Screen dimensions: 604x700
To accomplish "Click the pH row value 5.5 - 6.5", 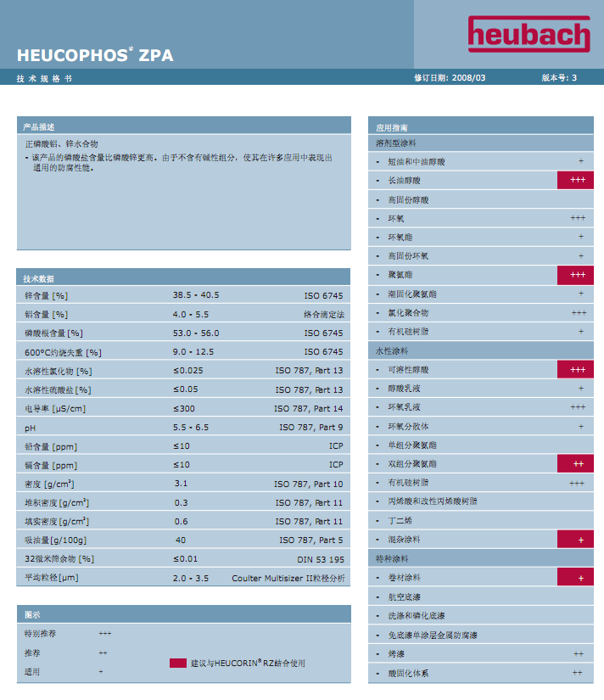I will pos(191,428).
